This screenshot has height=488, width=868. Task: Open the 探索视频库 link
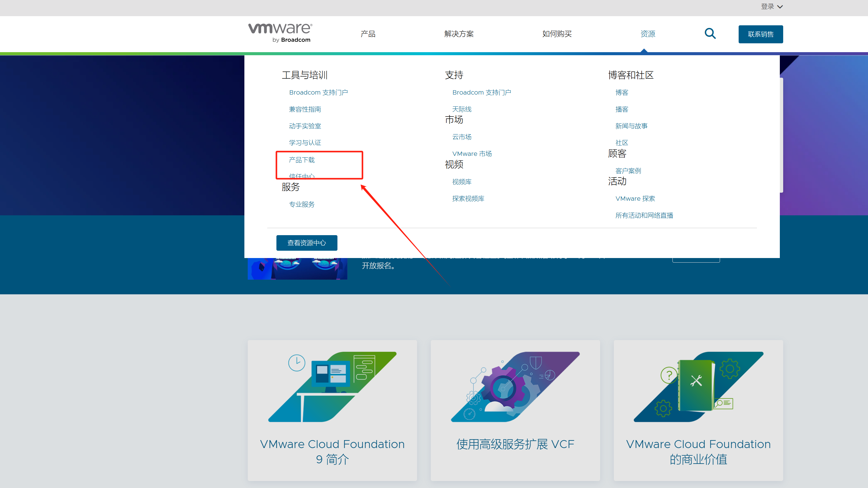click(468, 199)
